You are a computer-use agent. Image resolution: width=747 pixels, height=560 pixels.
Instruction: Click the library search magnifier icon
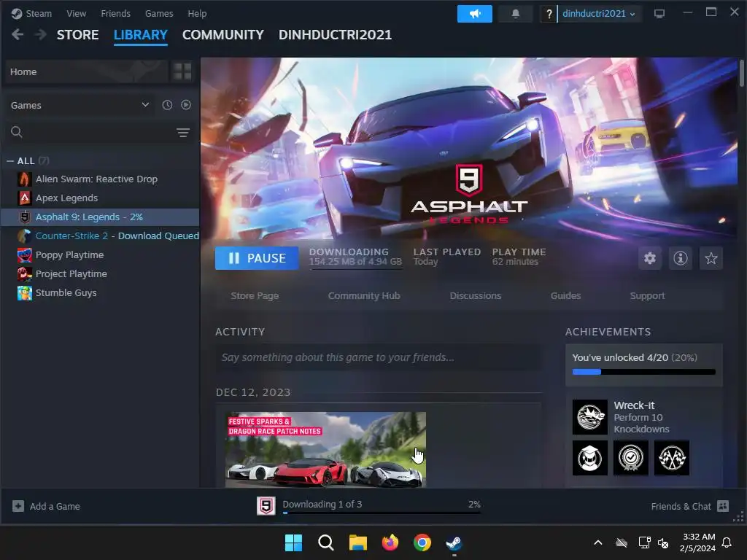tap(17, 132)
